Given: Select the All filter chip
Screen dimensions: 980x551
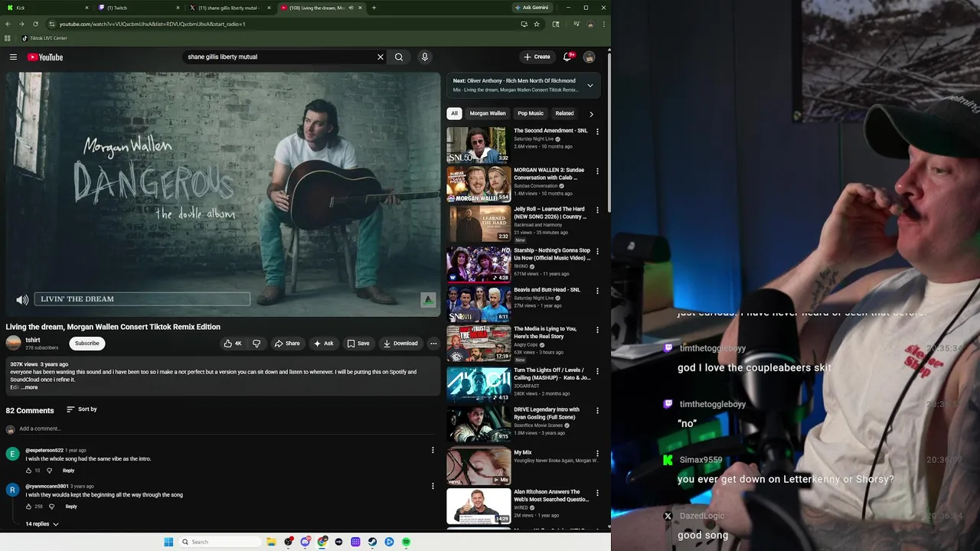Looking at the screenshot, I should [454, 113].
